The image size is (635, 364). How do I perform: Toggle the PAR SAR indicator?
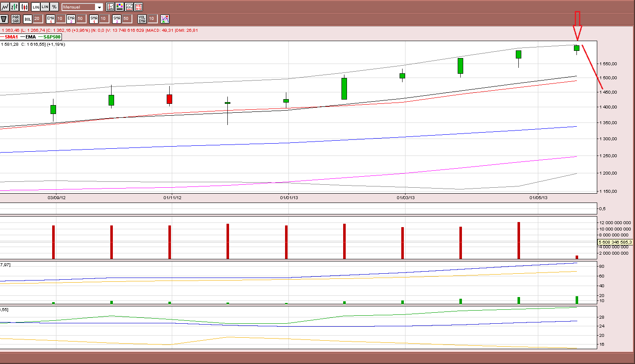click(x=16, y=19)
